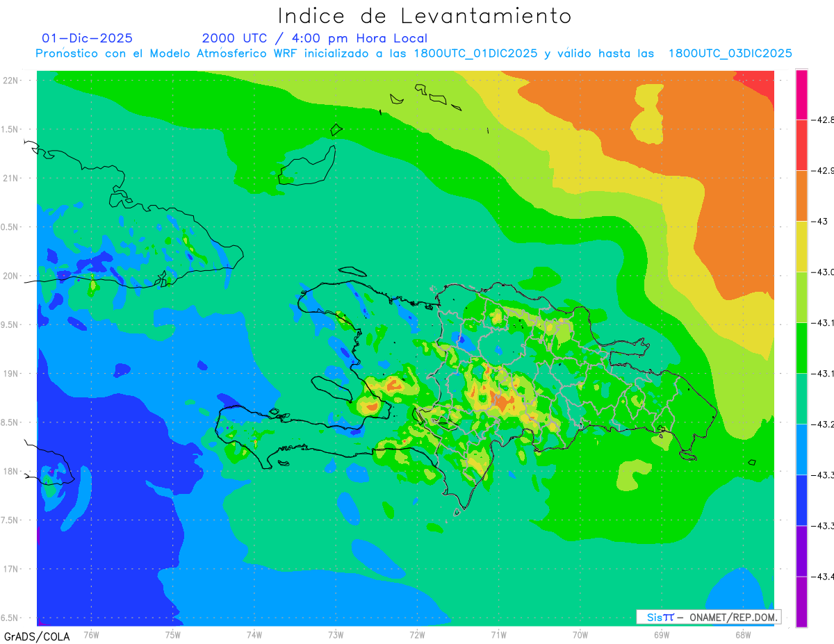Viewport: 834px width, 644px height.
Task: Click the '-42.9' color bar value
Action: 824,171
